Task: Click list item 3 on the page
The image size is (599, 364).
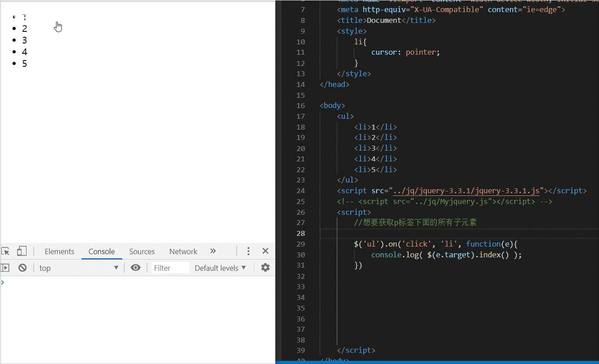Action: (x=25, y=40)
